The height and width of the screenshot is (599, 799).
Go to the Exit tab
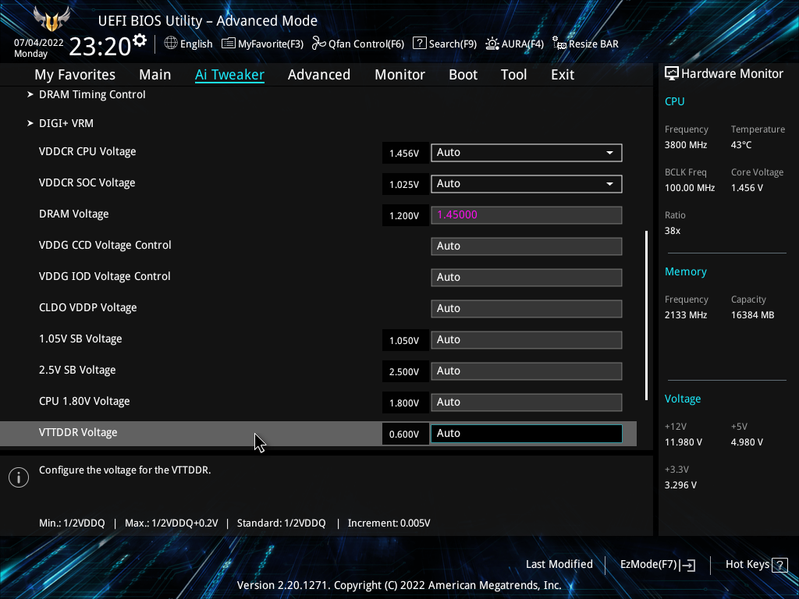(x=563, y=75)
